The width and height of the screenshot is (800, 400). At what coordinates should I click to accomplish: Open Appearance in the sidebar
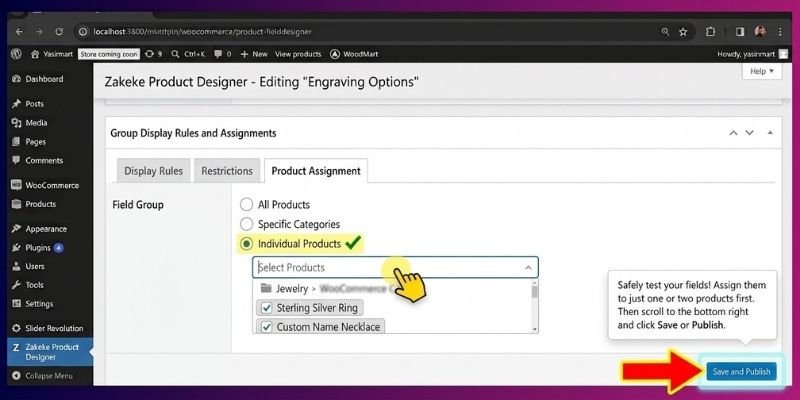pyautogui.click(x=46, y=229)
